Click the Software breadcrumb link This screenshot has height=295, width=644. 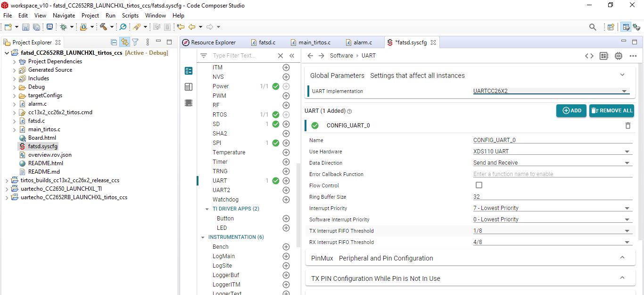pyautogui.click(x=341, y=56)
